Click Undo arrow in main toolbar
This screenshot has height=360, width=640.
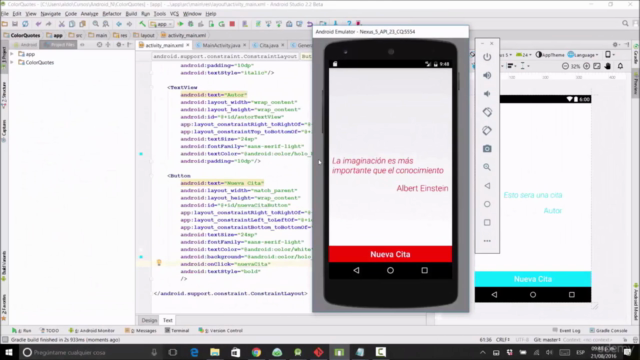click(38, 24)
